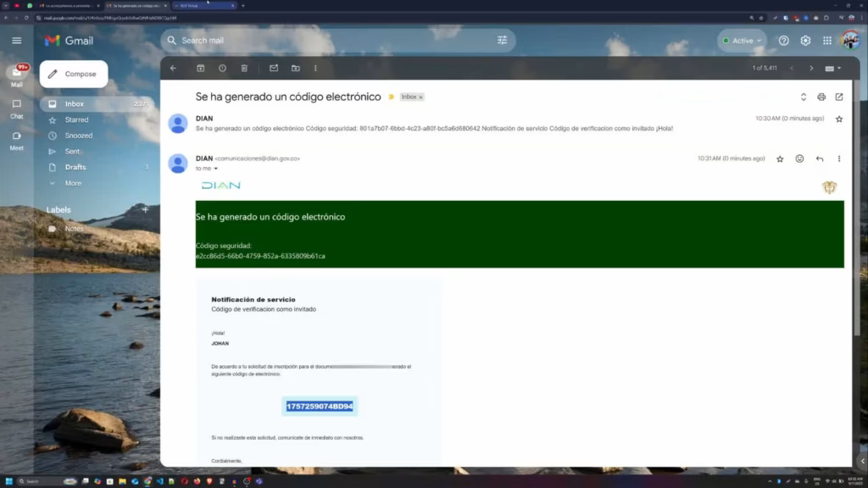Print the entire conversation

[x=821, y=97]
